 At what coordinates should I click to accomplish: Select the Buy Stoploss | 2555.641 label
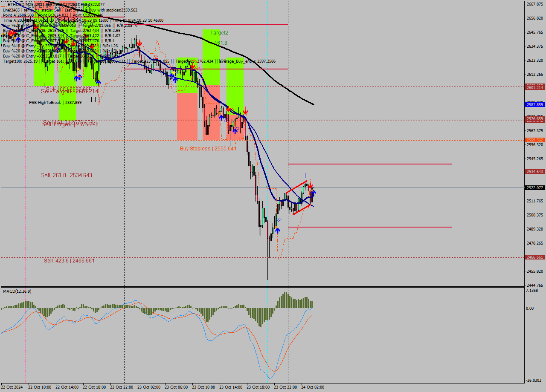click(x=208, y=149)
